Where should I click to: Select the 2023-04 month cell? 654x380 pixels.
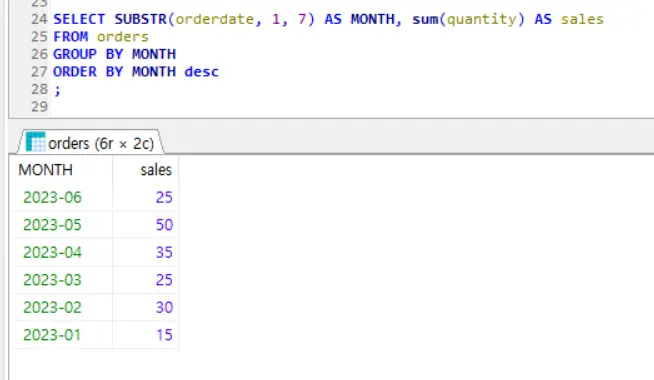(62, 252)
